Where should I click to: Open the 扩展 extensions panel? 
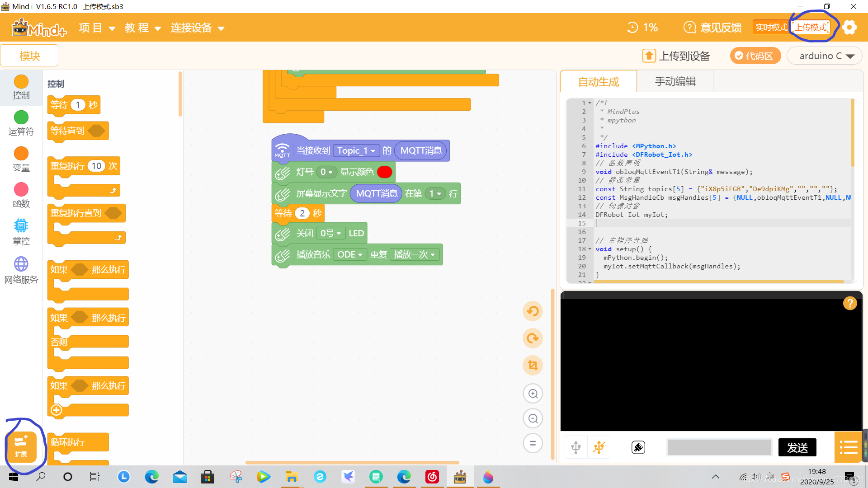coord(21,446)
